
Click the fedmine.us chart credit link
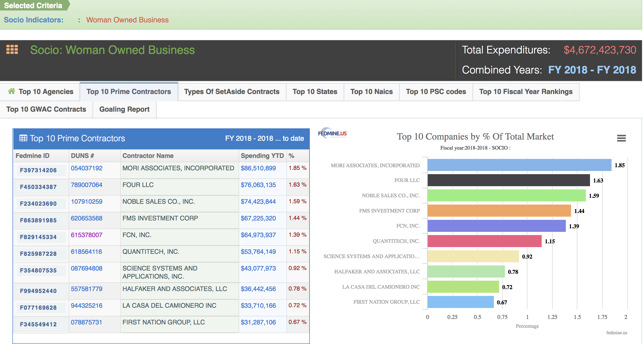click(x=617, y=333)
